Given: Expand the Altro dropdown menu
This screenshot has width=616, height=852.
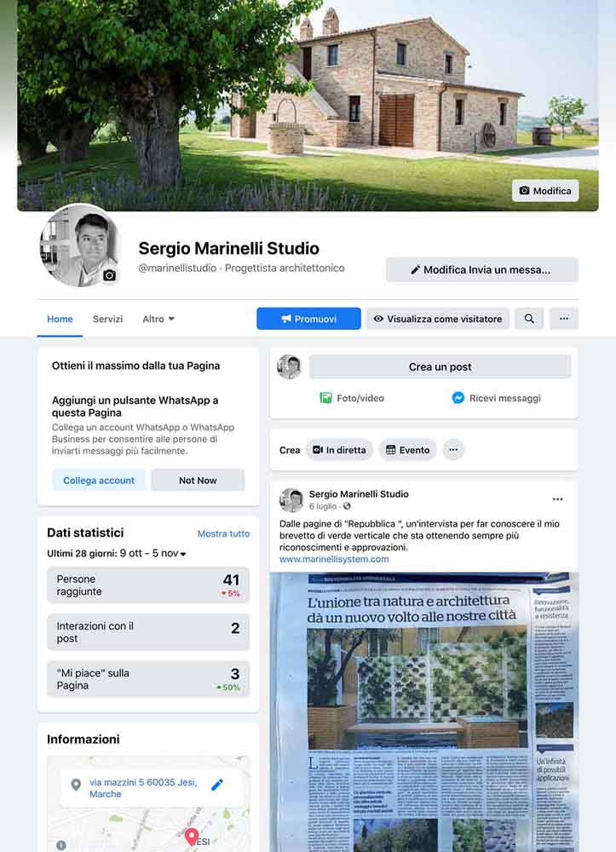Looking at the screenshot, I should pyautogui.click(x=158, y=319).
